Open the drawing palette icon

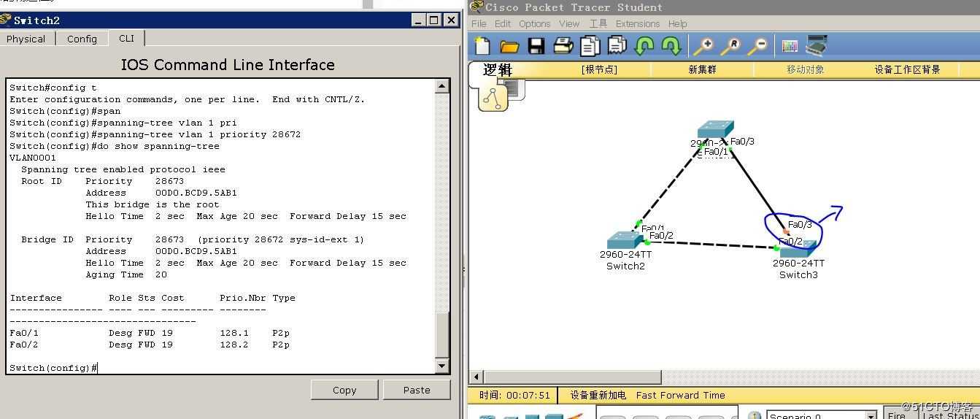click(x=790, y=46)
